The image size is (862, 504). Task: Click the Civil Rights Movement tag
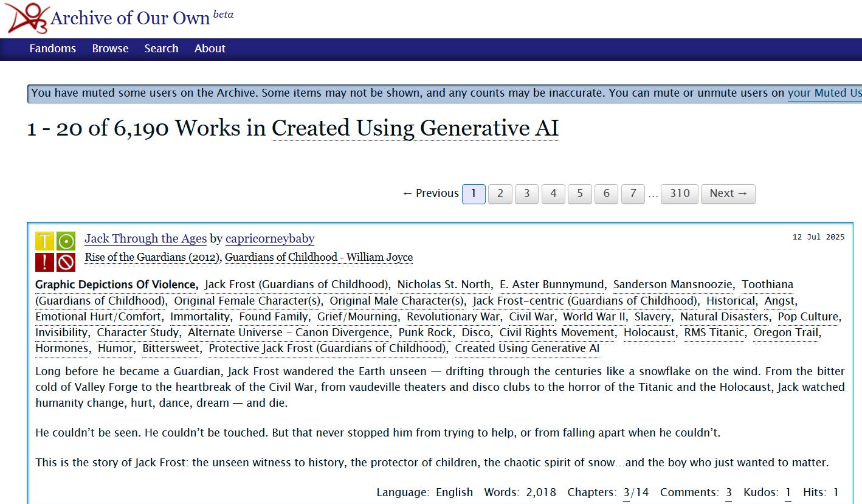[x=557, y=333]
